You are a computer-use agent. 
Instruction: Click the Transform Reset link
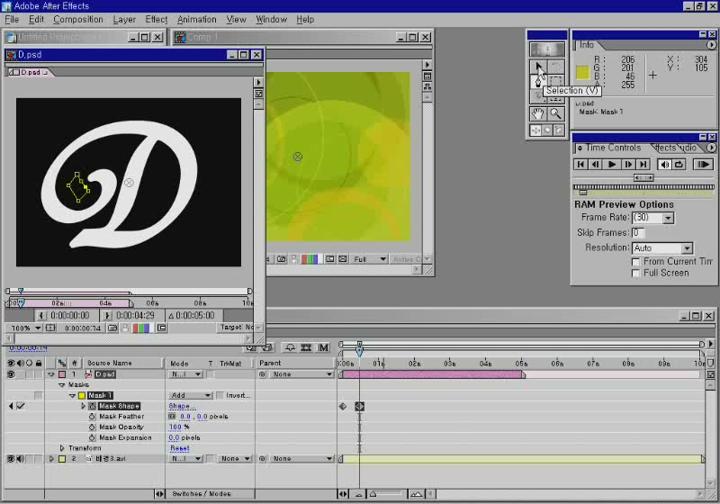pos(180,448)
